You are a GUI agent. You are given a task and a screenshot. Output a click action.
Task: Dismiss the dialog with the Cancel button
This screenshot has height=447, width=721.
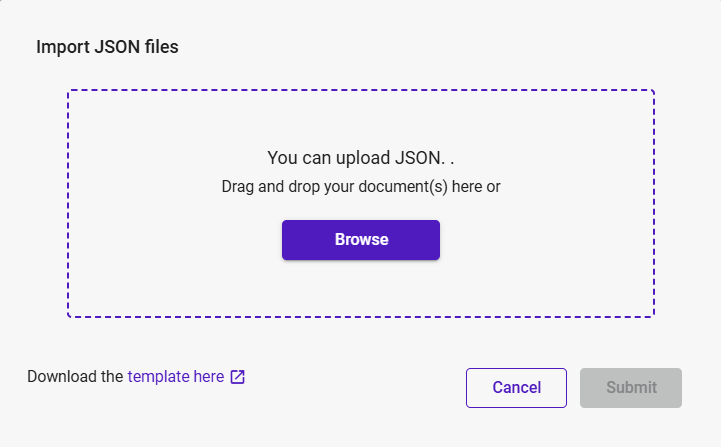(x=516, y=388)
